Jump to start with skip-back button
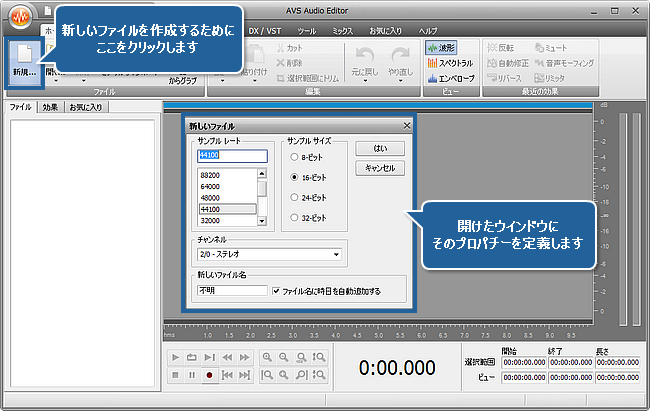This screenshot has height=411, width=650. click(x=227, y=375)
